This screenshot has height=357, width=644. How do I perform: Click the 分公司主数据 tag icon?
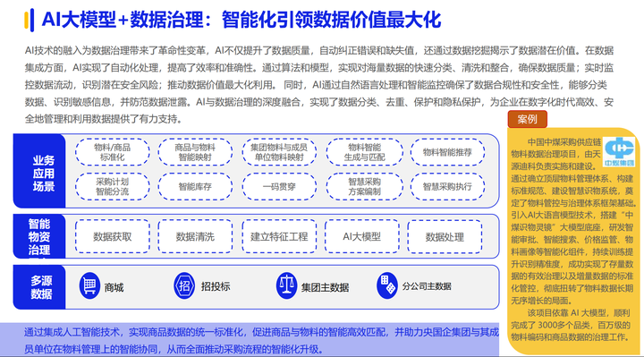click(x=387, y=285)
